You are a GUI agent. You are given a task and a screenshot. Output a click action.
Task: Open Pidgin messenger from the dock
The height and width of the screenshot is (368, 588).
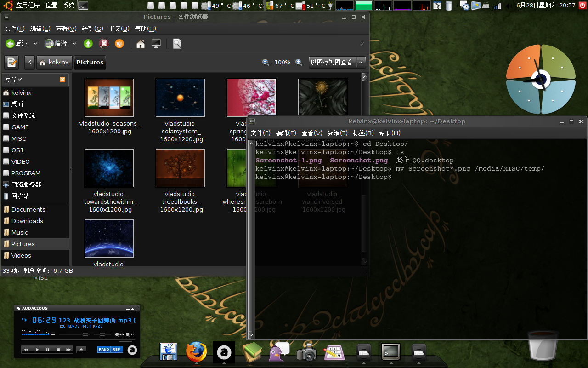point(279,353)
